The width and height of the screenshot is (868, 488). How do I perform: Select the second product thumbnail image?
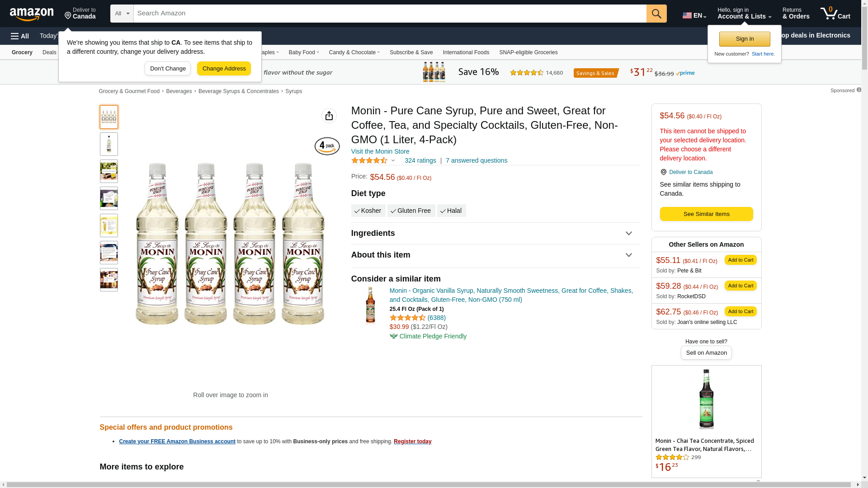click(x=109, y=144)
